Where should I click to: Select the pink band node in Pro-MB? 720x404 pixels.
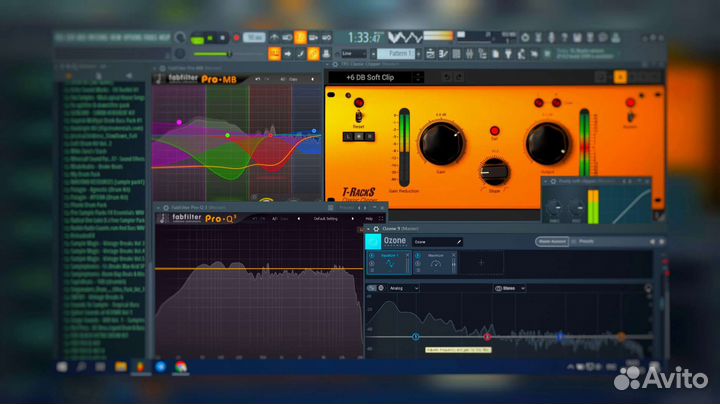point(179,122)
